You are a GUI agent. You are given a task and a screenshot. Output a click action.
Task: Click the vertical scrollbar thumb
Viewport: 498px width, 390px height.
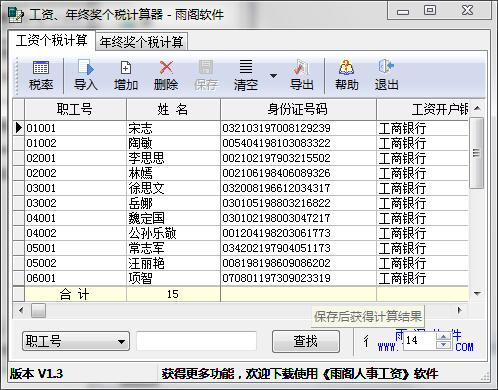tap(477, 153)
